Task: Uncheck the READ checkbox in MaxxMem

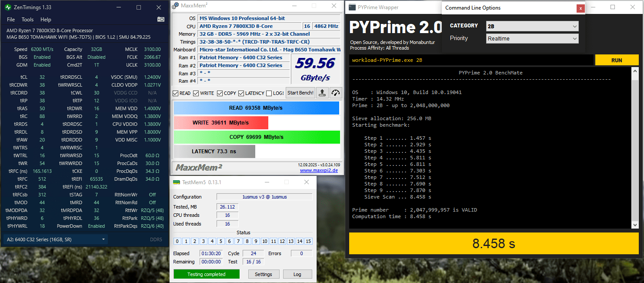Action: pos(176,93)
